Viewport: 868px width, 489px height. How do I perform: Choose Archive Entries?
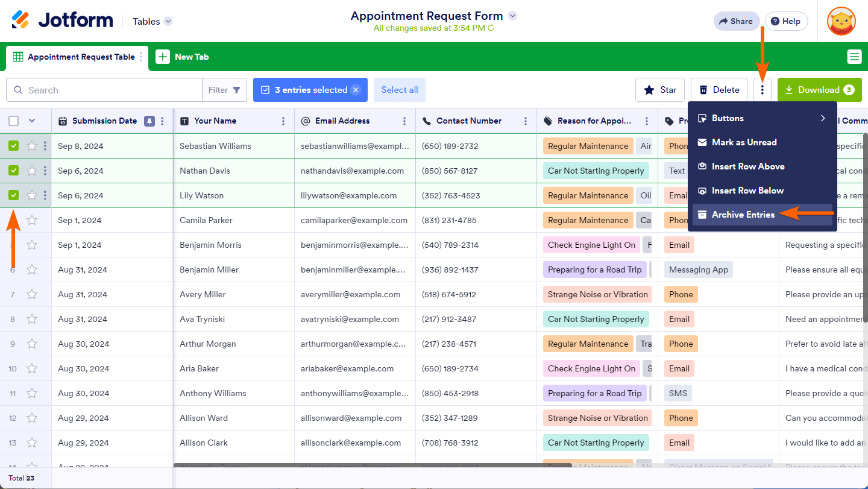coord(763,215)
